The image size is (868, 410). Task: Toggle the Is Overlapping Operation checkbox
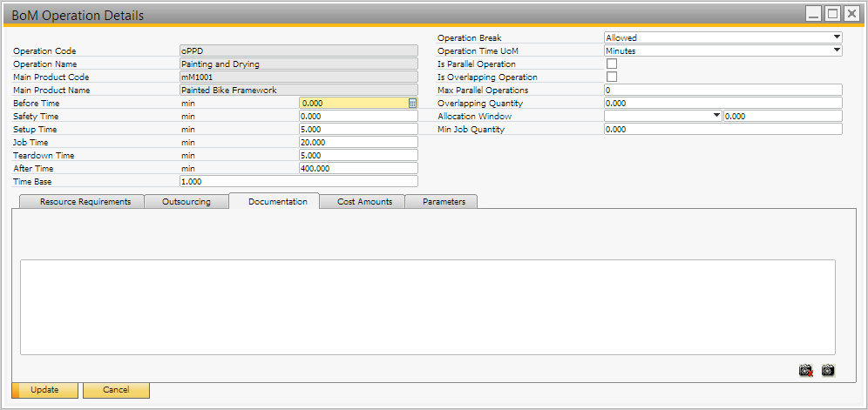point(611,77)
